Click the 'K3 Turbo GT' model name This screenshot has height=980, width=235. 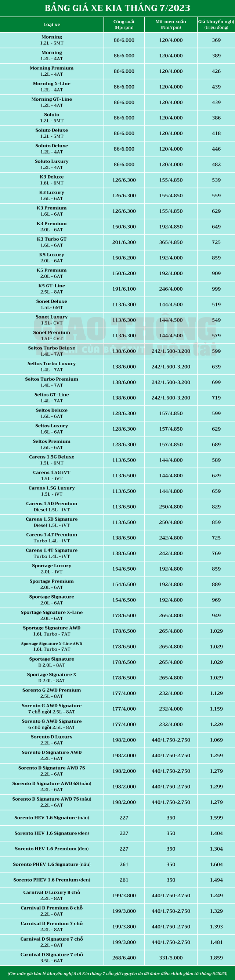[52, 242]
